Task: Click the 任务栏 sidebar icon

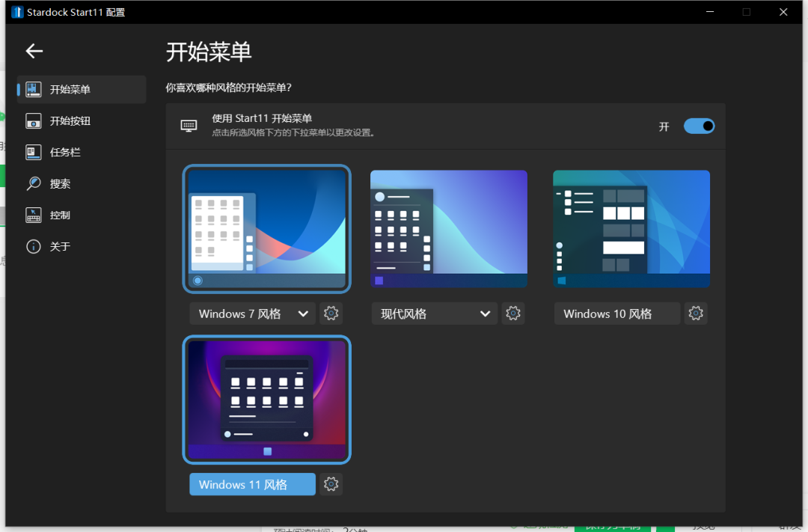Action: tap(34, 153)
